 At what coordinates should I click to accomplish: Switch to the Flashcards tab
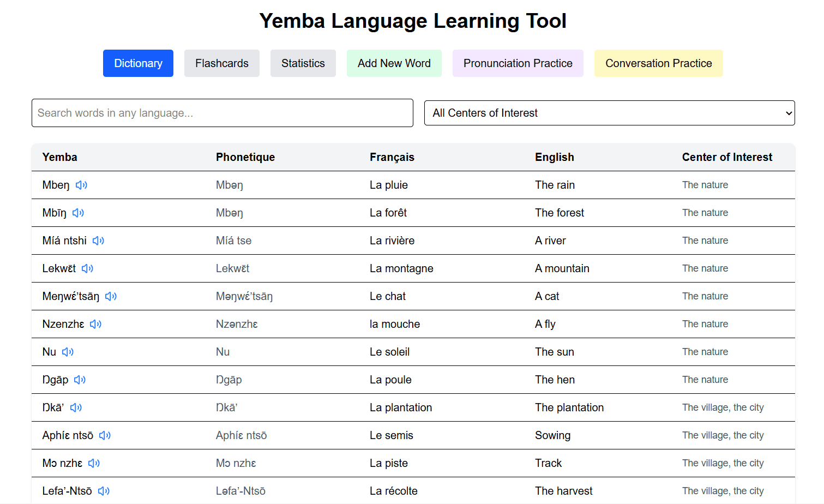point(222,63)
